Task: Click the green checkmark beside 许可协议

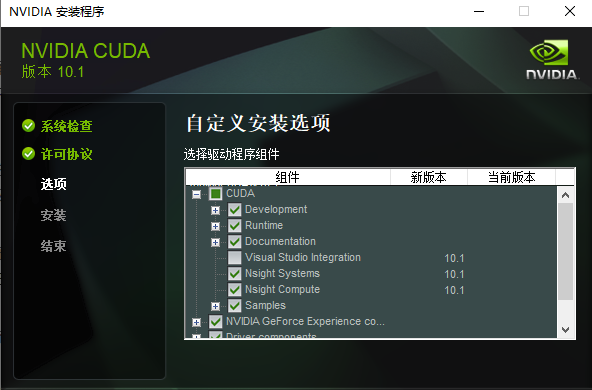Action: (28, 154)
